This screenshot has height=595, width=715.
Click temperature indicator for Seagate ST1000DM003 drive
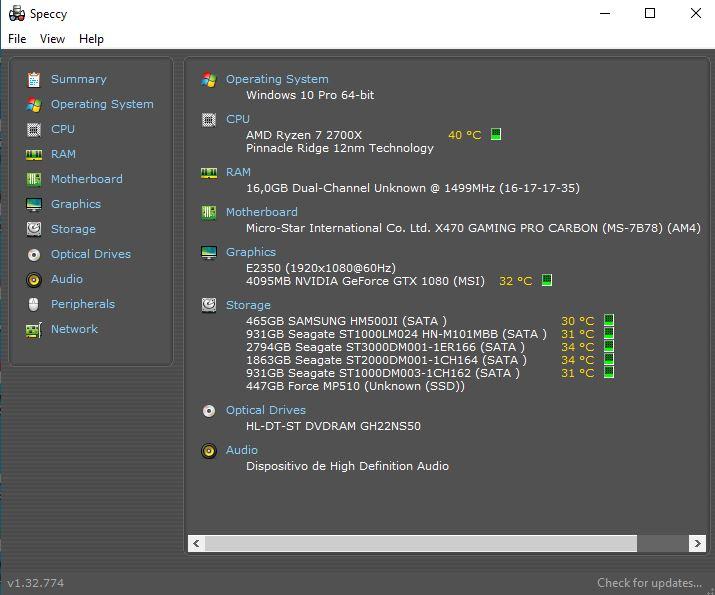(x=609, y=372)
